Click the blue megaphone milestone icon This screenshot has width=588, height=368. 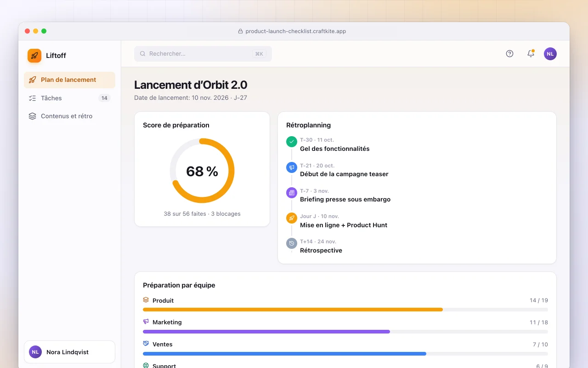point(292,167)
